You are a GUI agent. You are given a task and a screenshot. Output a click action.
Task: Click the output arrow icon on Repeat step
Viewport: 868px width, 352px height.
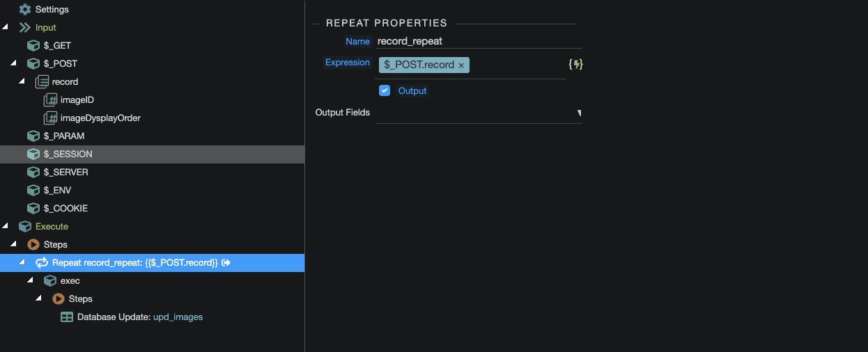click(226, 263)
